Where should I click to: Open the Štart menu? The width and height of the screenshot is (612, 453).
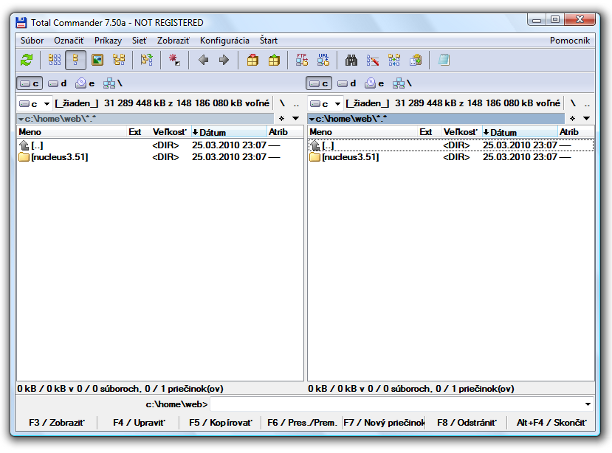pos(269,41)
